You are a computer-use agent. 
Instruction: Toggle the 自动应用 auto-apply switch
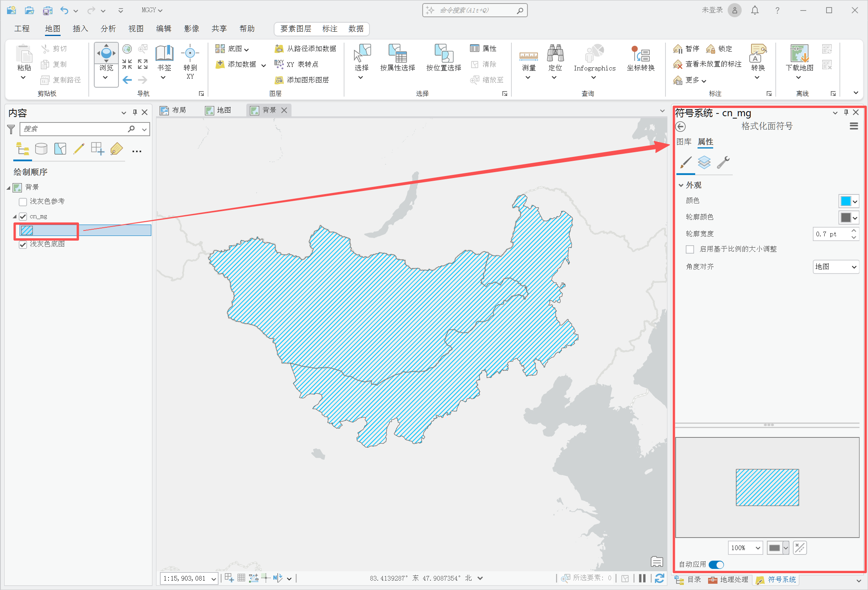[x=716, y=565]
